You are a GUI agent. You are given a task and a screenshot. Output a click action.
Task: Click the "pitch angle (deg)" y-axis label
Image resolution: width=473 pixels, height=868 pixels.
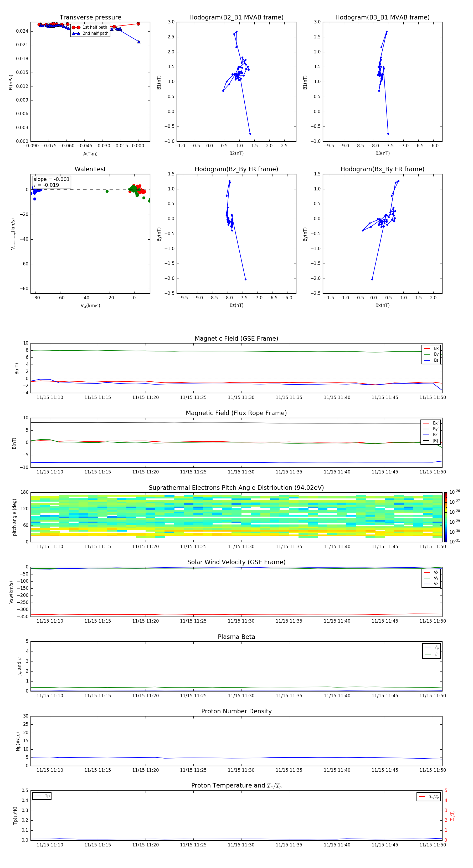click(x=14, y=517)
